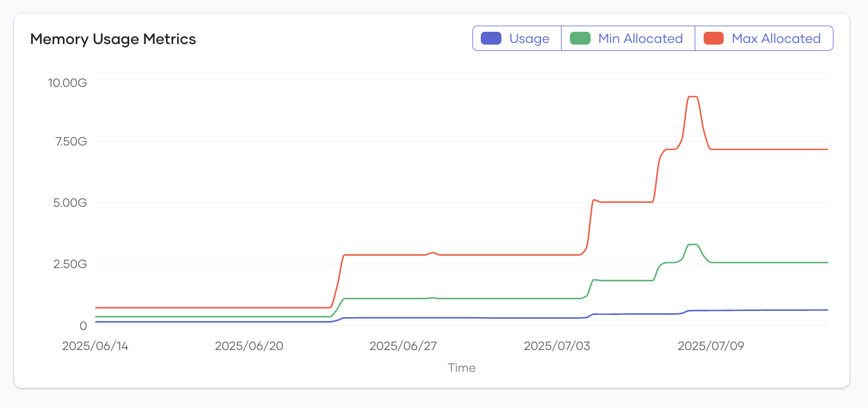
Task: Click the 2025/06/14 date label
Action: click(95, 346)
